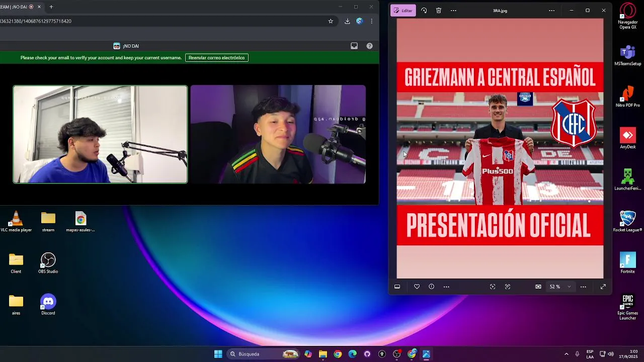The height and width of the screenshot is (362, 644).
Task: Bookmark the page with the star icon
Action: click(331, 21)
